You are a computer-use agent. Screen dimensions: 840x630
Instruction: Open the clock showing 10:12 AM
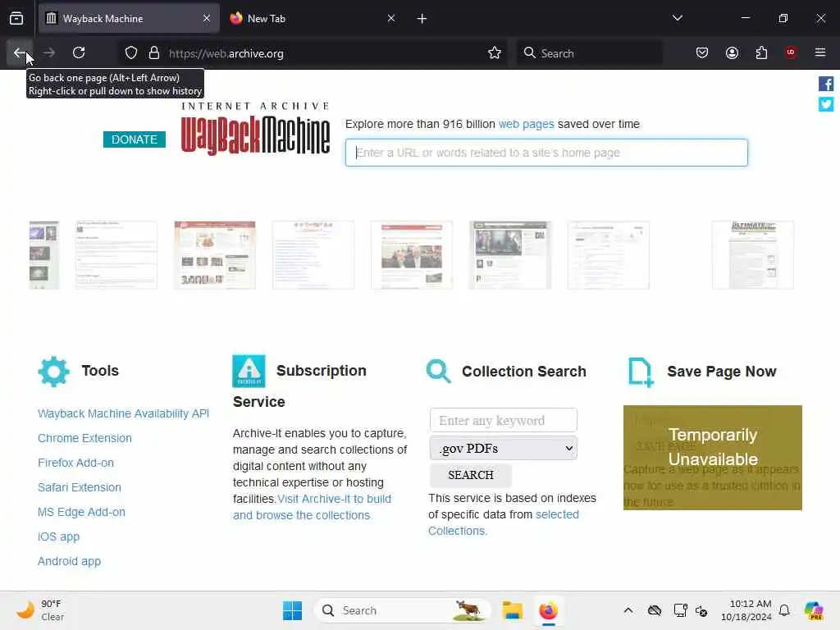tap(746, 610)
